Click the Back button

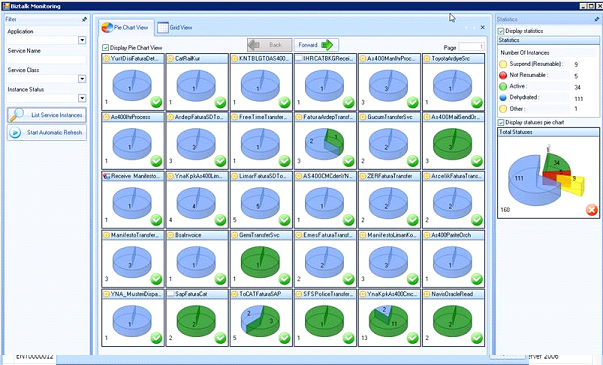(270, 45)
